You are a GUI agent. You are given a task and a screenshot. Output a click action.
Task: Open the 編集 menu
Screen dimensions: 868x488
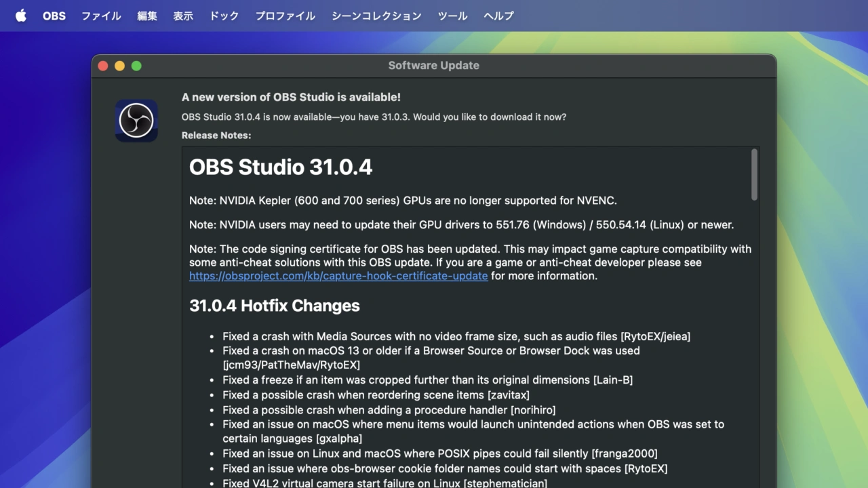coord(147,16)
